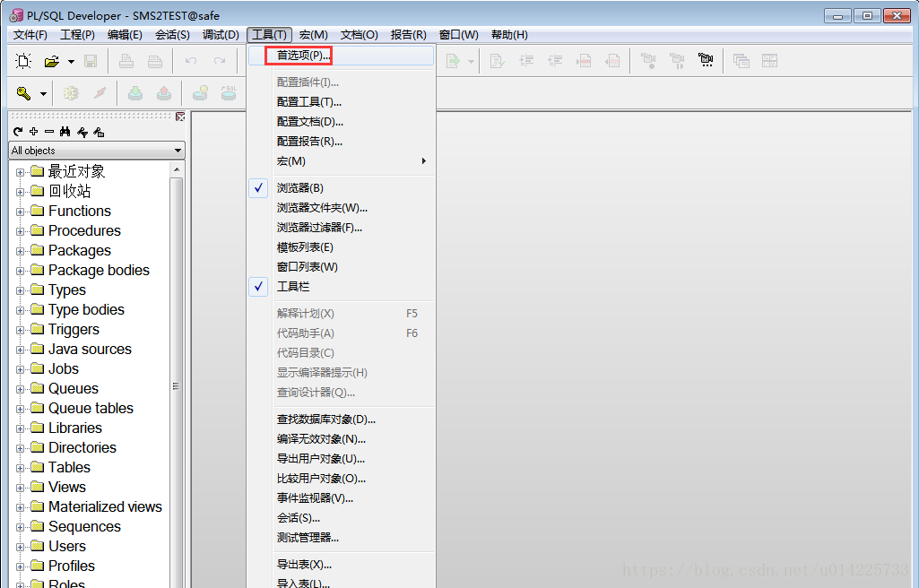The image size is (919, 588).
Task: Click the Print setup printer icon
Action: 155,61
